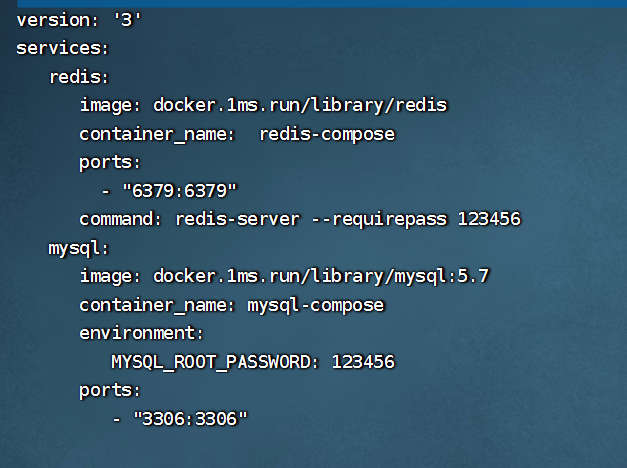Click the redis-compose value
The width and height of the screenshot is (627, 468).
click(x=327, y=134)
